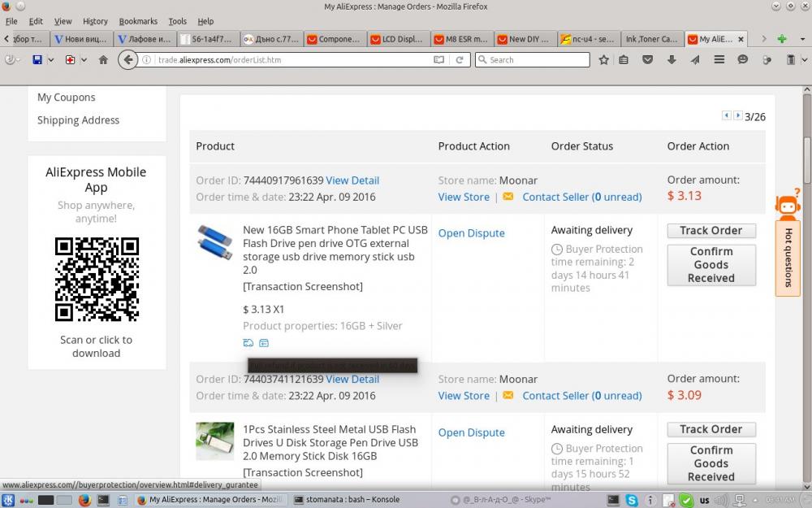Track Order for the Stainless Steel drive

pos(711,429)
